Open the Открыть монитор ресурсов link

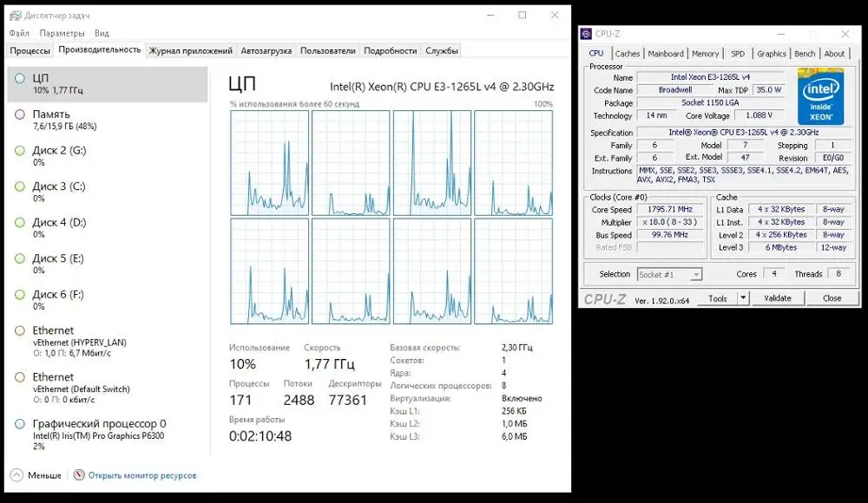(x=142, y=475)
